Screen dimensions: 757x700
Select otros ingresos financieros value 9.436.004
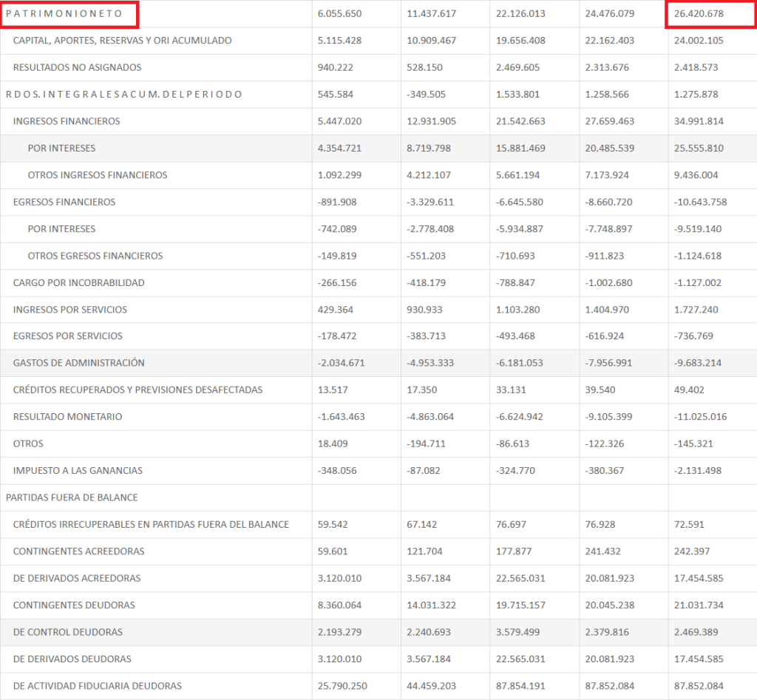click(x=696, y=175)
